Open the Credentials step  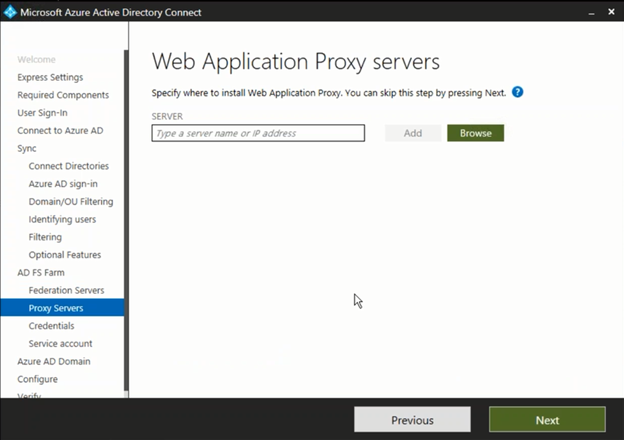point(51,326)
